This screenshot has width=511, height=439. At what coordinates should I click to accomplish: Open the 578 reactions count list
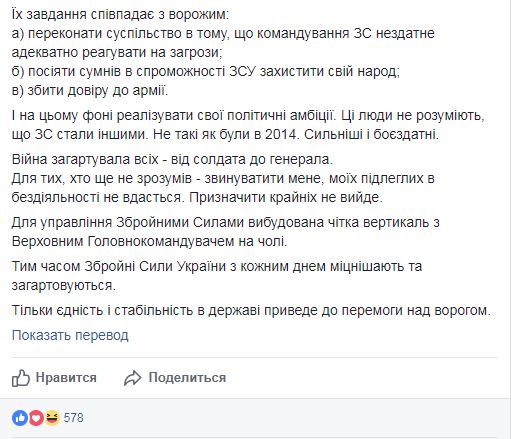73,418
